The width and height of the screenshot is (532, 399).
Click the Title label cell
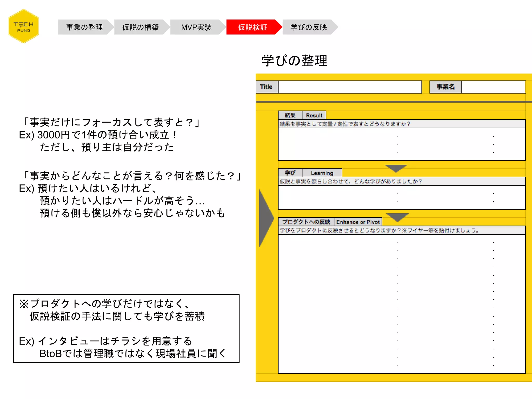click(267, 87)
